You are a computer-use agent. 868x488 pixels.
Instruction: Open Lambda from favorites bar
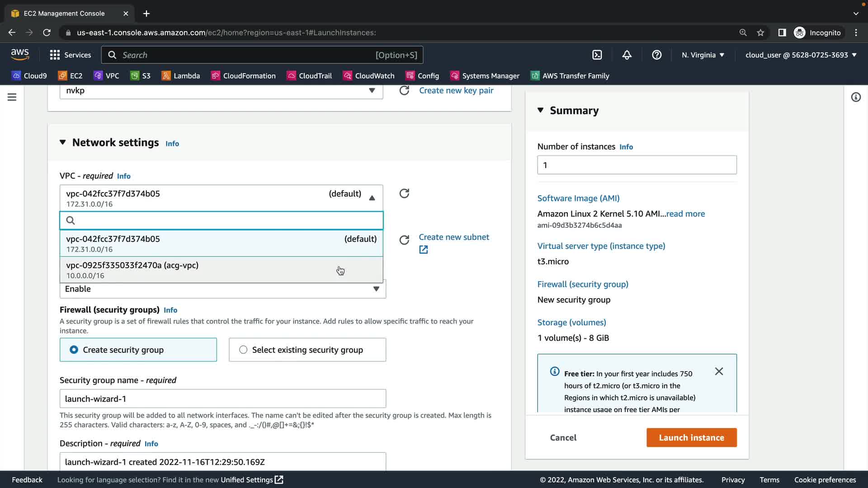(181, 76)
